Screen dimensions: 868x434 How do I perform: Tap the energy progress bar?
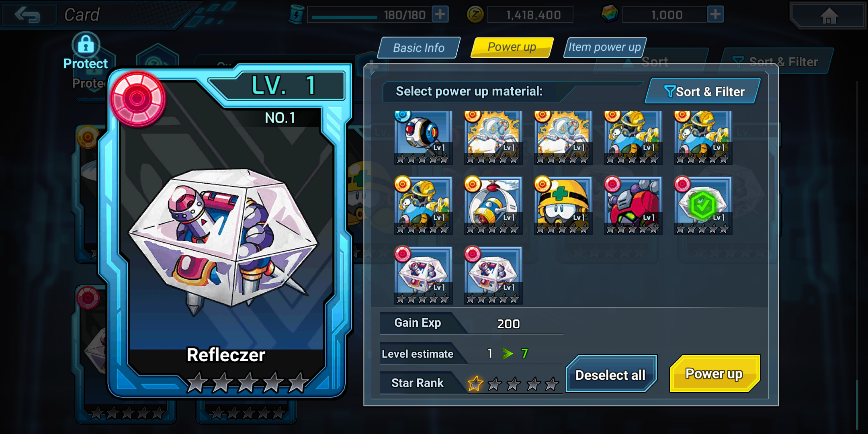click(344, 17)
